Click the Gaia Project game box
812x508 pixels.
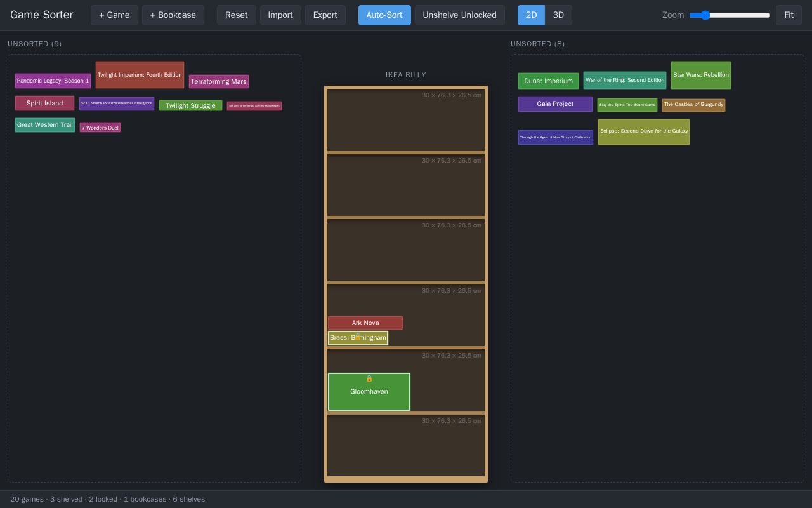(555, 104)
